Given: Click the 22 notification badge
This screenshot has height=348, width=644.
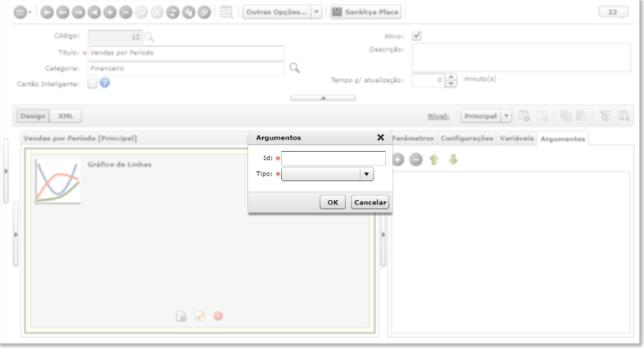Looking at the screenshot, I should pyautogui.click(x=613, y=12).
